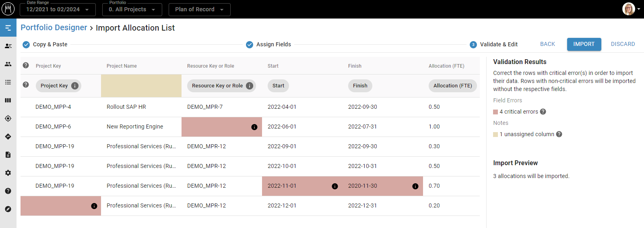Click the Portfolio Designer breadcrumb link
644x228 pixels.
tap(54, 28)
